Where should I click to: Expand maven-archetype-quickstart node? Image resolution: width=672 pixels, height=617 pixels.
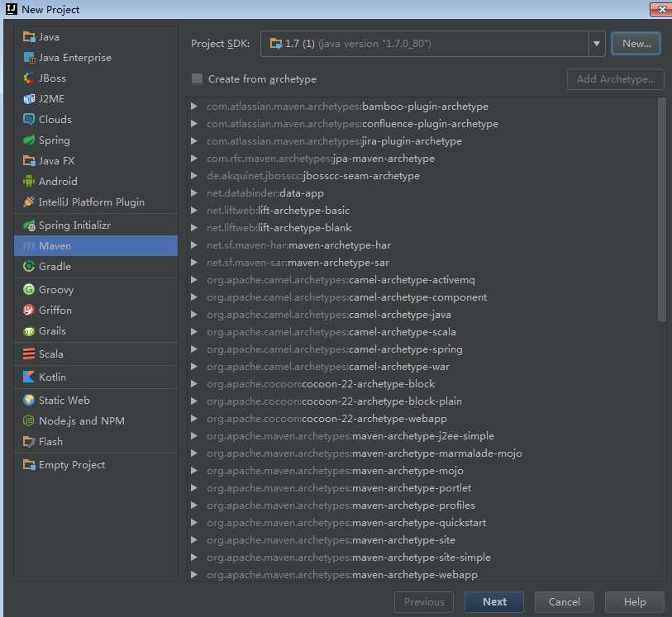coord(194,522)
